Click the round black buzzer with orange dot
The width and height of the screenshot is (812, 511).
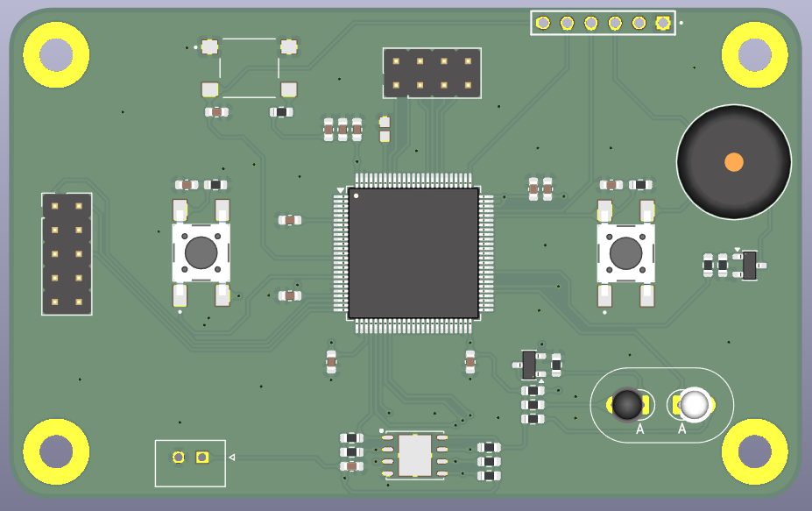(x=734, y=161)
